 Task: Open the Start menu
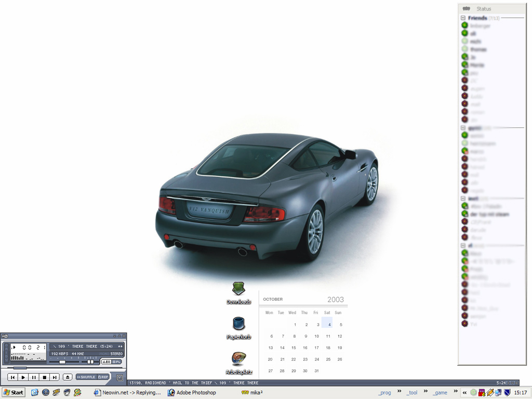tap(14, 392)
